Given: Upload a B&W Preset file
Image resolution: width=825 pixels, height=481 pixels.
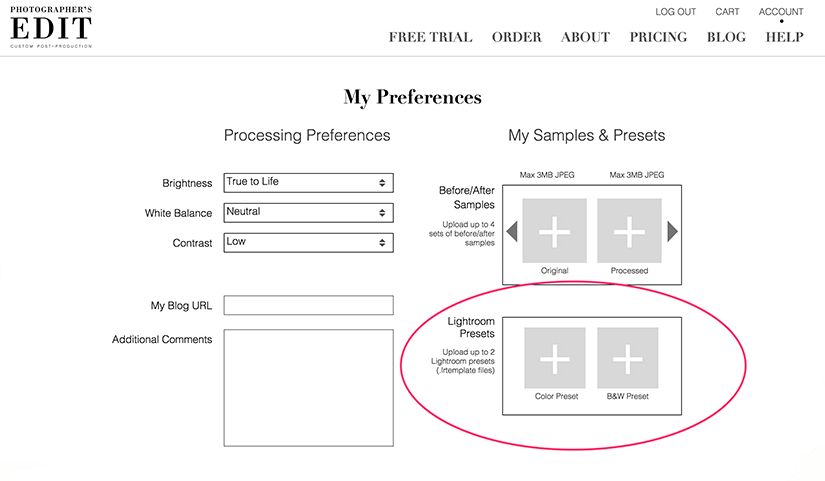Looking at the screenshot, I should [x=628, y=357].
